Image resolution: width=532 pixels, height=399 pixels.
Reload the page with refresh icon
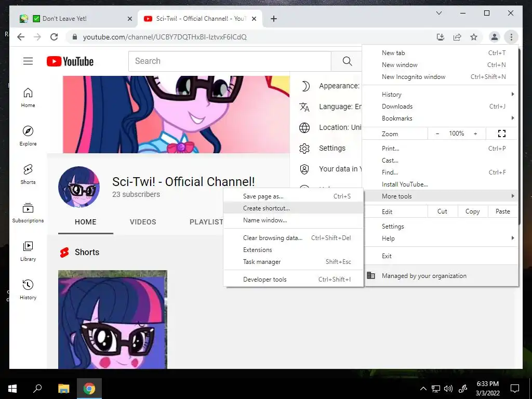pyautogui.click(x=54, y=37)
